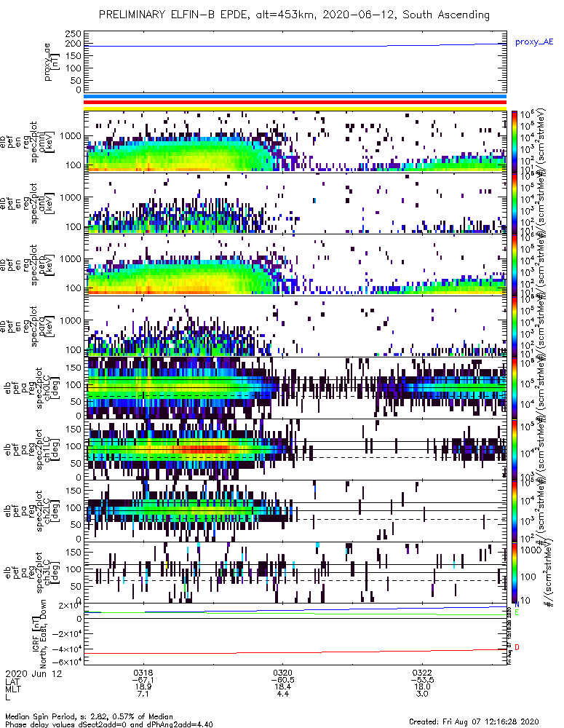
Task: Click the LAT value '-67.1'
Action: pos(143,680)
